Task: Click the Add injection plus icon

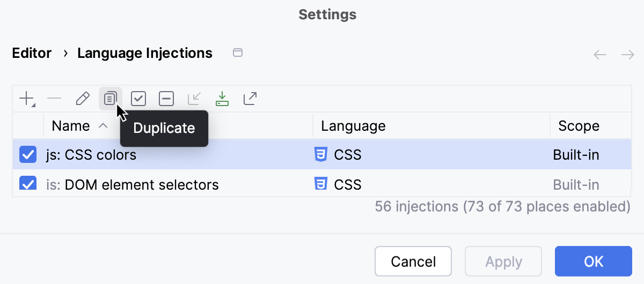Action: [26, 99]
